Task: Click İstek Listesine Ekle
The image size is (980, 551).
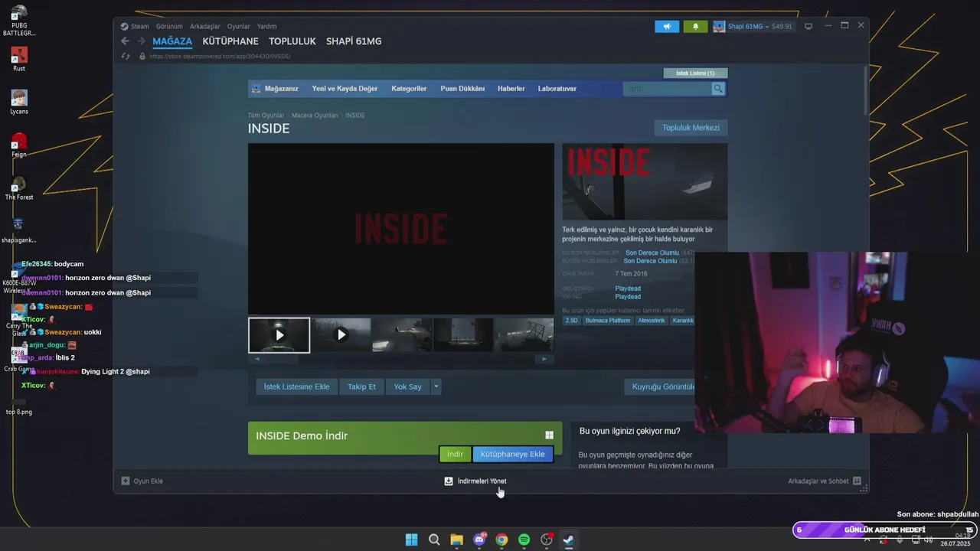Action: pos(296,386)
